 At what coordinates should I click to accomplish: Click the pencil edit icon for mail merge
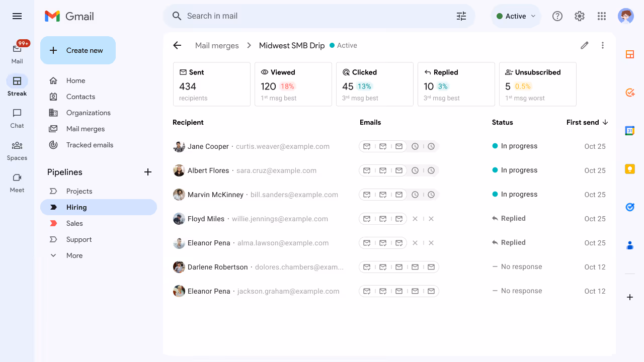click(x=584, y=45)
